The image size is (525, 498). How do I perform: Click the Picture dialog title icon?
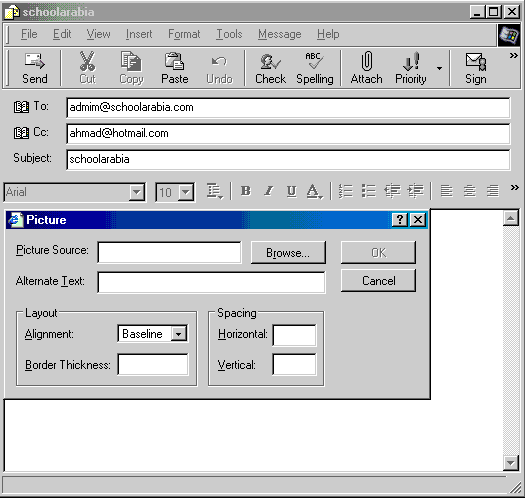click(x=15, y=220)
